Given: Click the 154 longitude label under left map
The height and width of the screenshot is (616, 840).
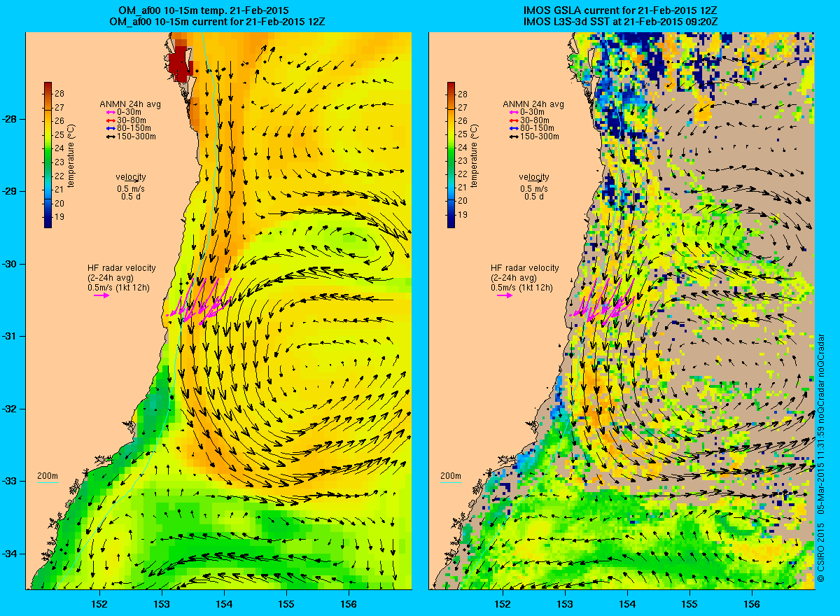Looking at the screenshot, I should 224,603.
